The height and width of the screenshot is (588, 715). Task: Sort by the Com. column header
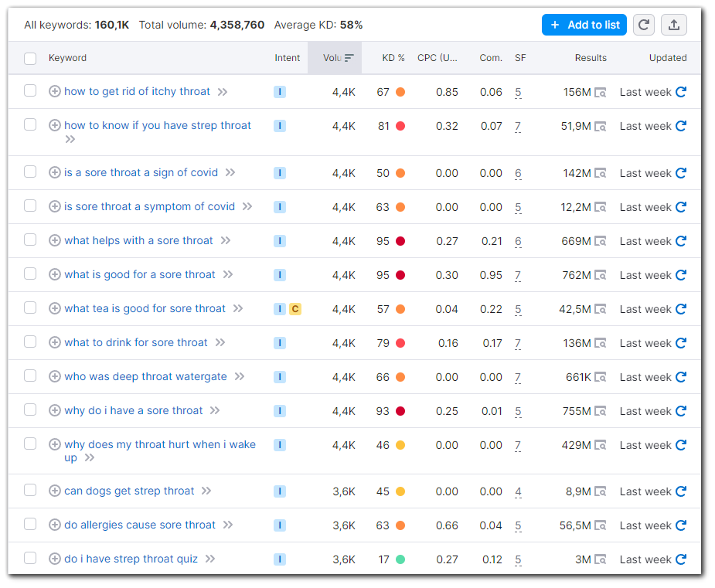click(x=491, y=58)
